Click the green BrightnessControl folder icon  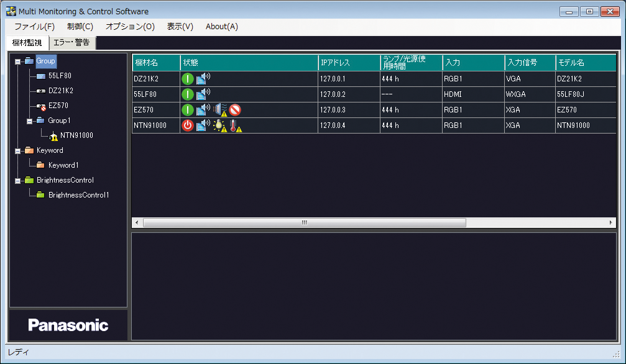click(x=29, y=180)
